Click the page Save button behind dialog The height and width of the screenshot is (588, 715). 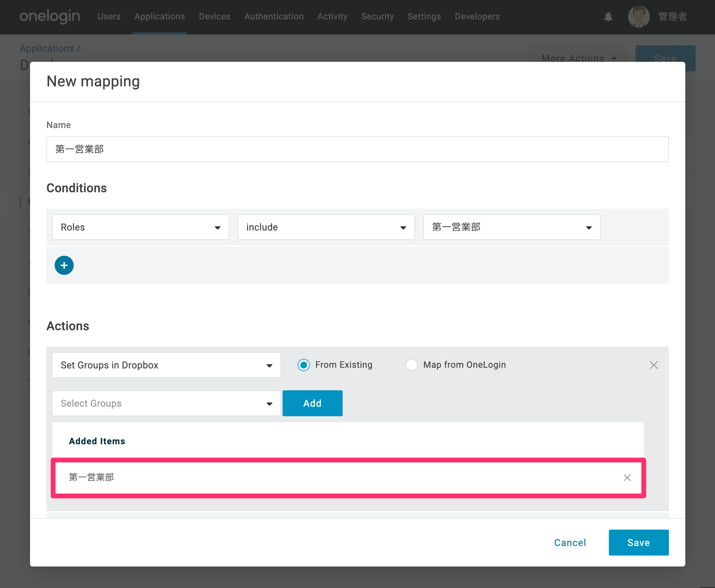pos(665,54)
